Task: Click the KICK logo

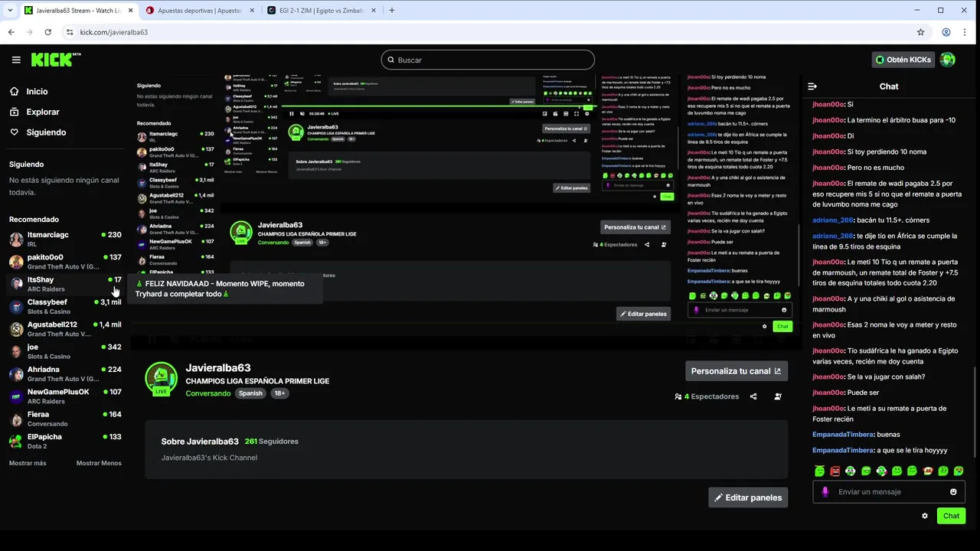Action: coord(56,60)
